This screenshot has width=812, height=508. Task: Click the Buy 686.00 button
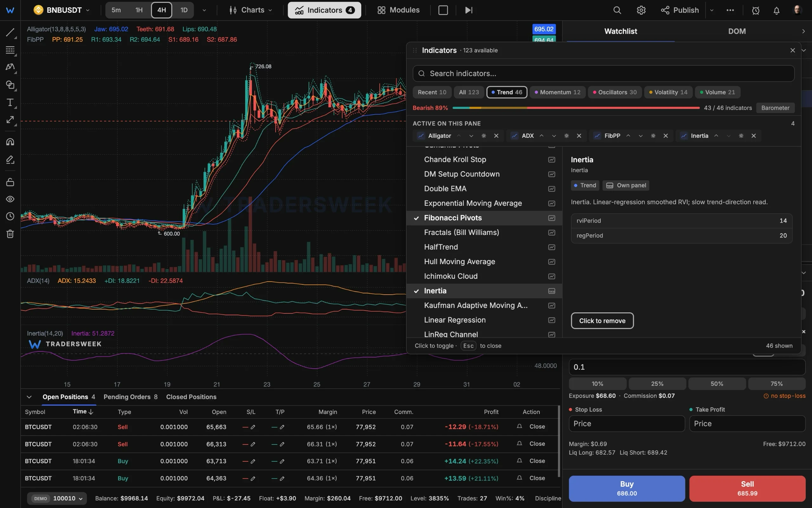coord(626,488)
